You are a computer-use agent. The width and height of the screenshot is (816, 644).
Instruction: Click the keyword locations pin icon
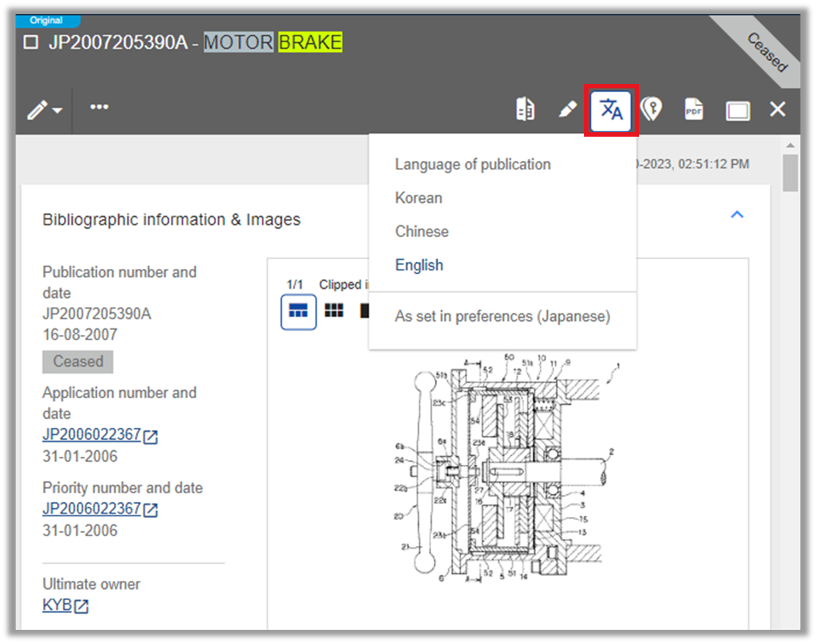pyautogui.click(x=653, y=109)
